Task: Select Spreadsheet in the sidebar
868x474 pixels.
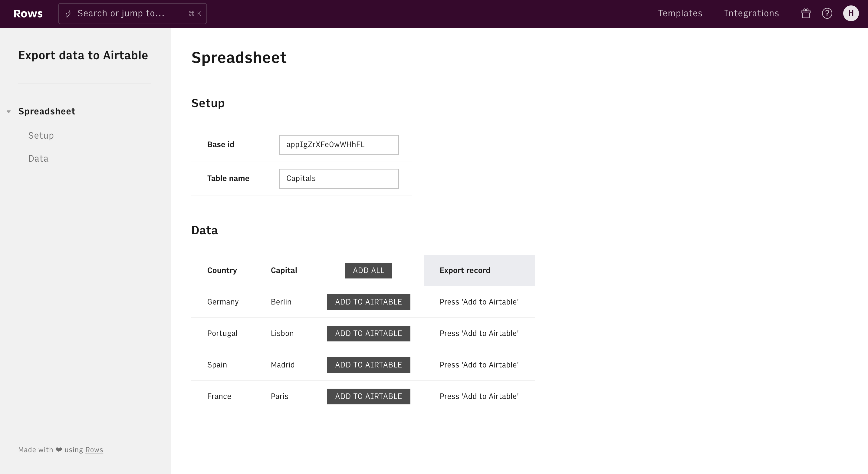Action: [47, 111]
